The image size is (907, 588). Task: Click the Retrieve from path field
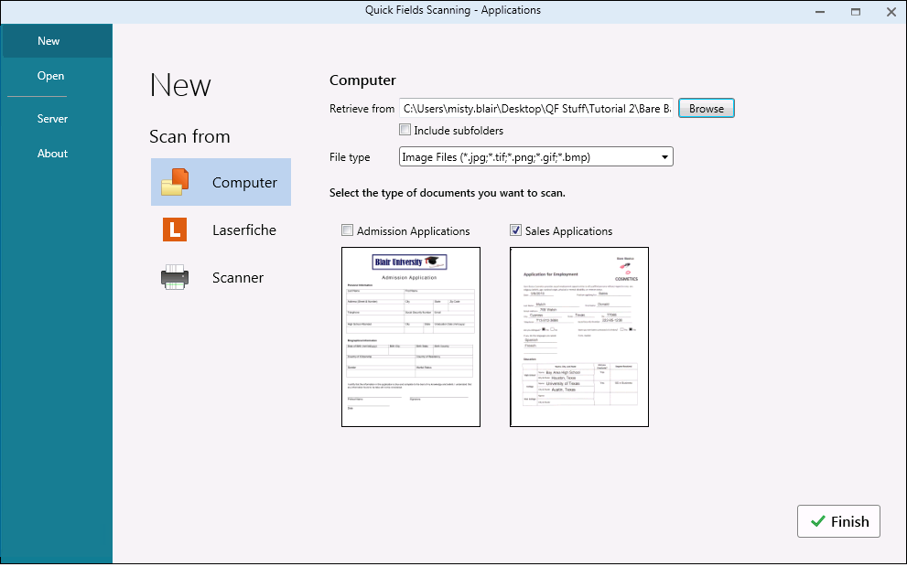[536, 109]
